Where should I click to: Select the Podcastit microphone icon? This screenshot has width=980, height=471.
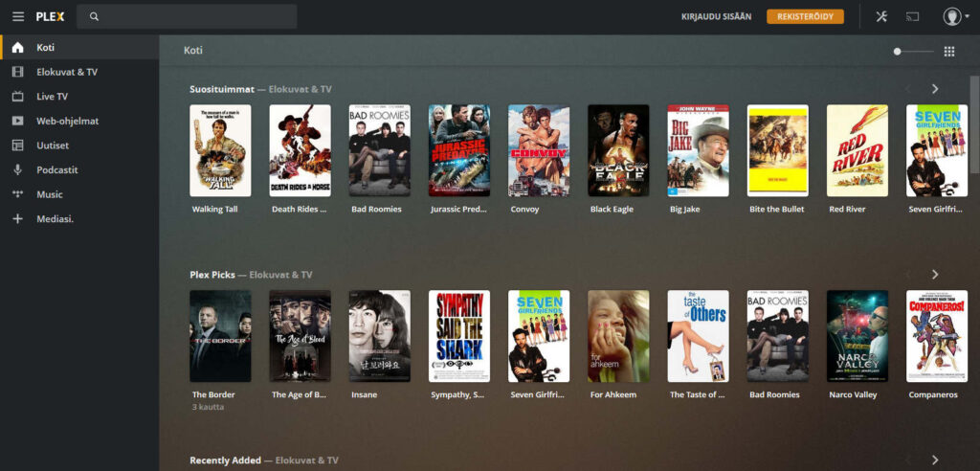(x=17, y=169)
